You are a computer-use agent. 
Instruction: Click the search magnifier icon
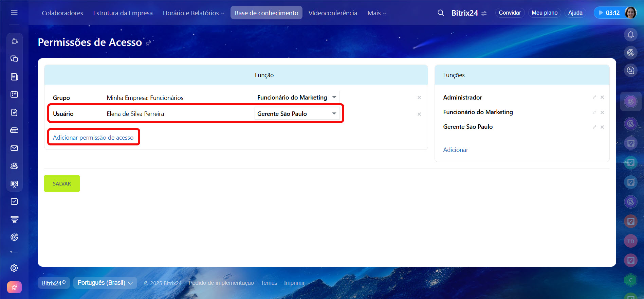441,13
